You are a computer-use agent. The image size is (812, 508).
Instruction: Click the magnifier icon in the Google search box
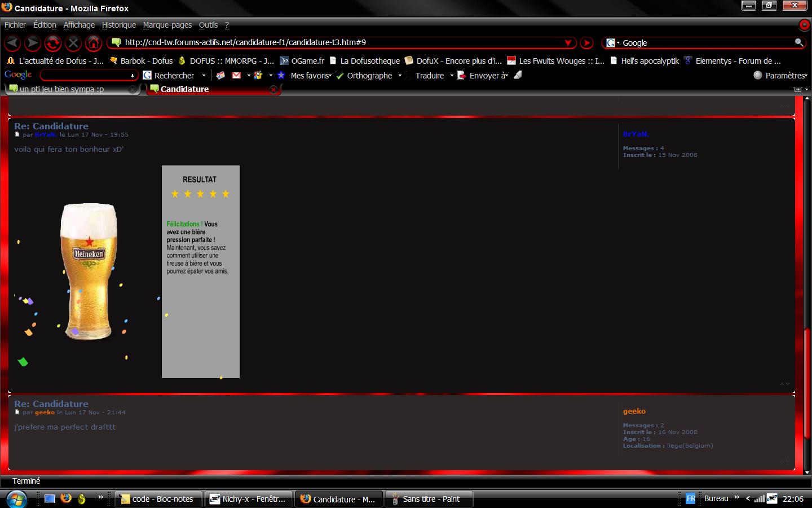click(798, 42)
